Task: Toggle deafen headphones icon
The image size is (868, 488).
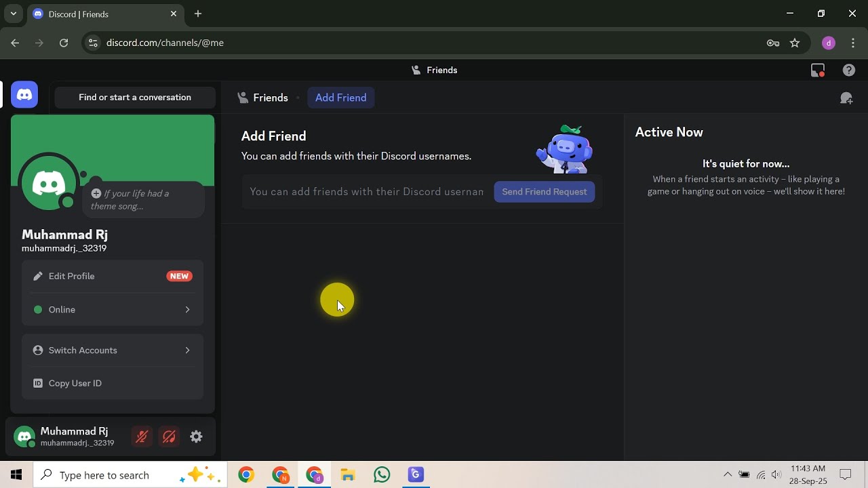Action: pos(169,437)
